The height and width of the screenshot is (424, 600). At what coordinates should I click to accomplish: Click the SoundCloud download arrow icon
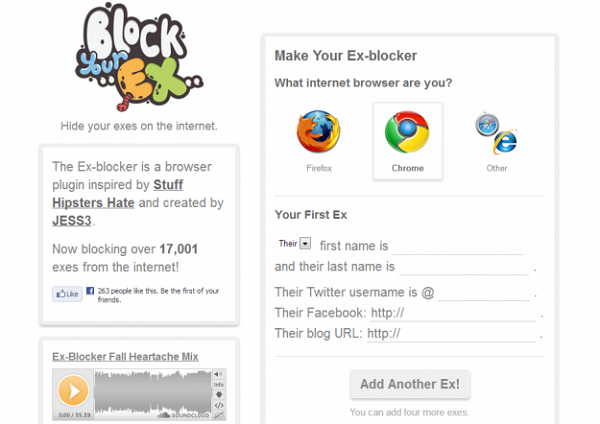pos(219,395)
